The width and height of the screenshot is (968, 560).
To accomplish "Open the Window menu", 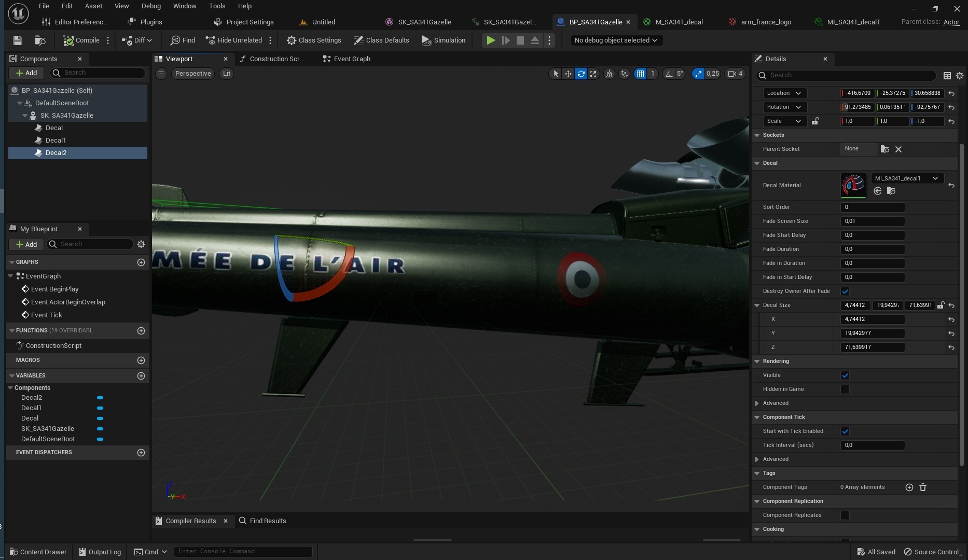I will 184,6.
